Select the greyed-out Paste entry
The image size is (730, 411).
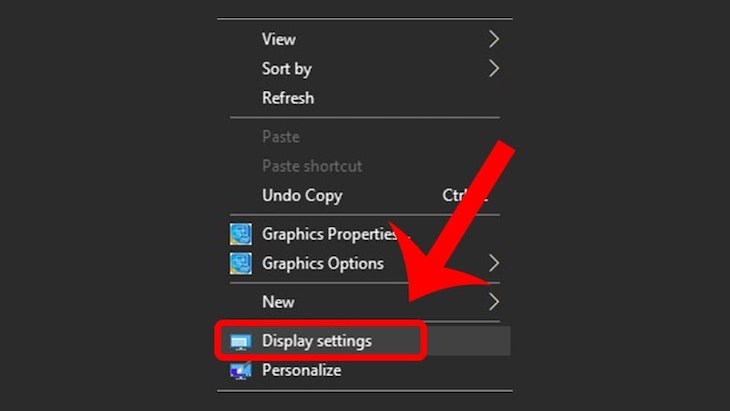281,136
